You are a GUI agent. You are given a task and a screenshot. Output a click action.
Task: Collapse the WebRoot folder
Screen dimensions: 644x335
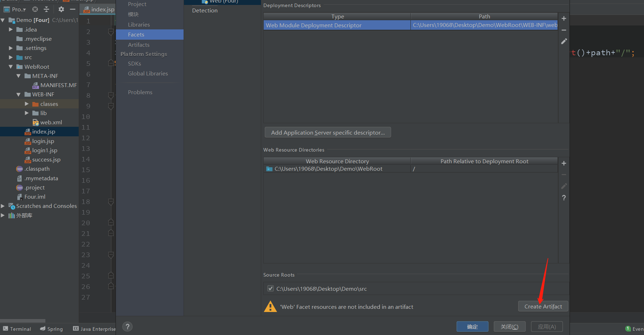11,67
